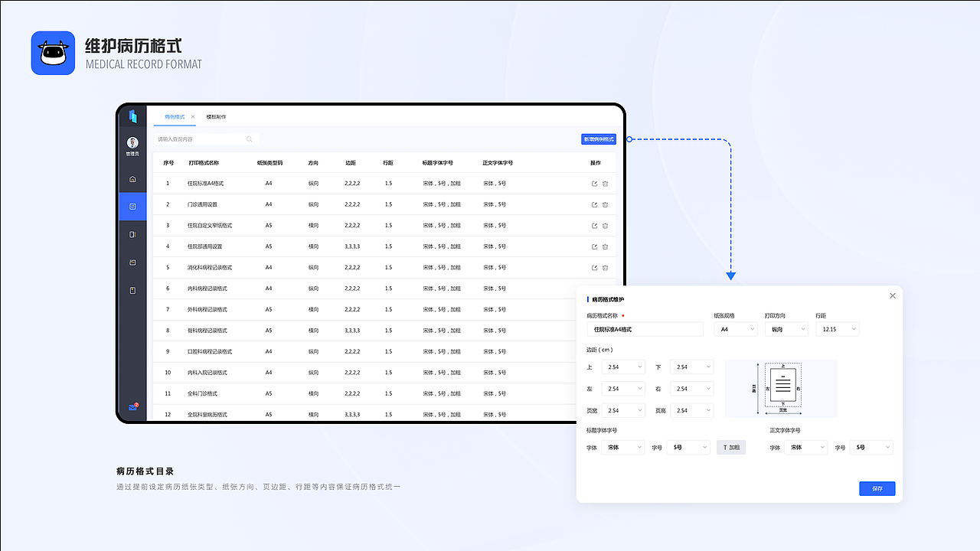Expand the 右 margin dropdown
The width and height of the screenshot is (980, 551).
(691, 389)
